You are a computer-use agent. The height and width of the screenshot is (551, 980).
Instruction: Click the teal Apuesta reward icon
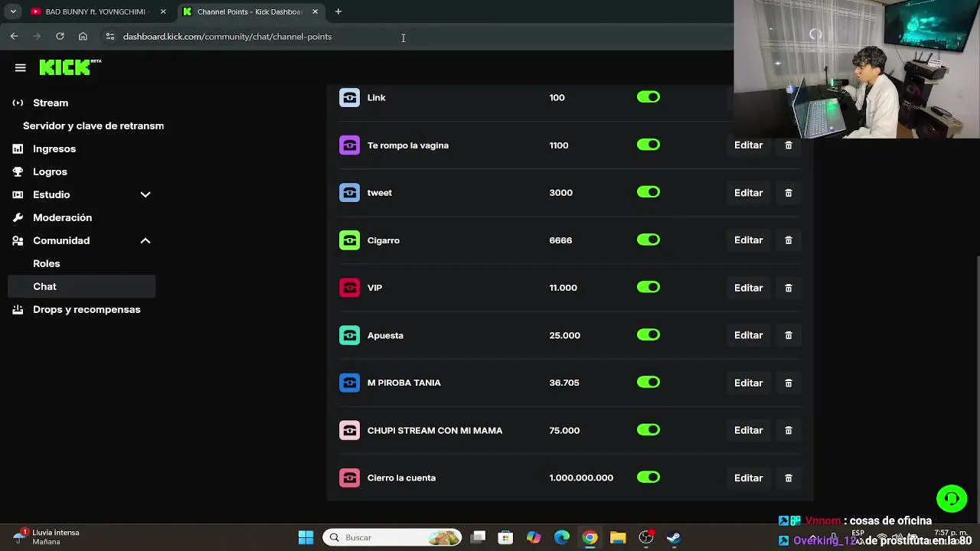pyautogui.click(x=349, y=335)
